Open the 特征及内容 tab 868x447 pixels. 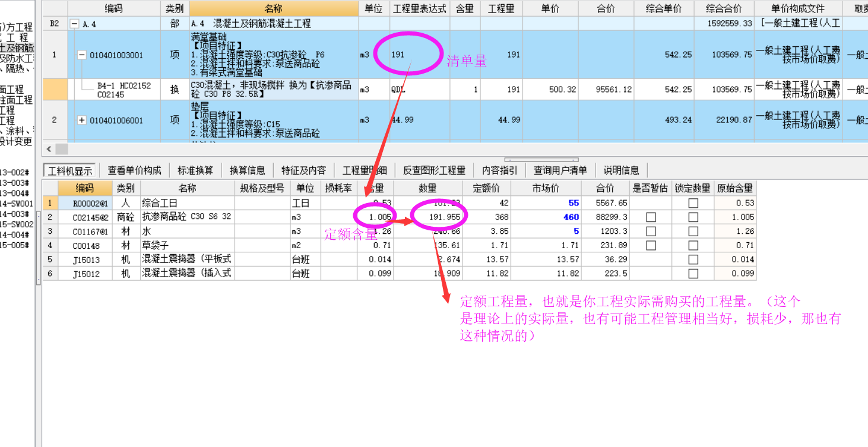(303, 170)
